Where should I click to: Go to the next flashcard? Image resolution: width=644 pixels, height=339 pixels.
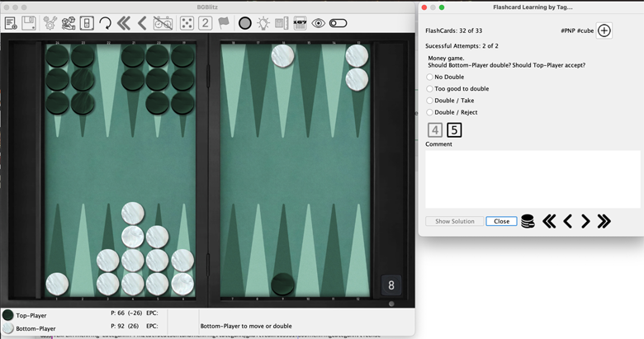[x=585, y=221]
